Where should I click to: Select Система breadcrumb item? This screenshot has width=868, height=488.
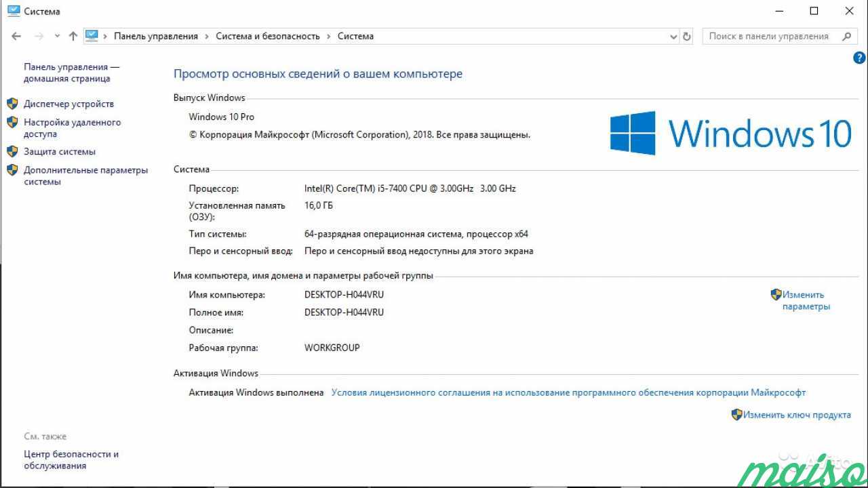(x=355, y=37)
